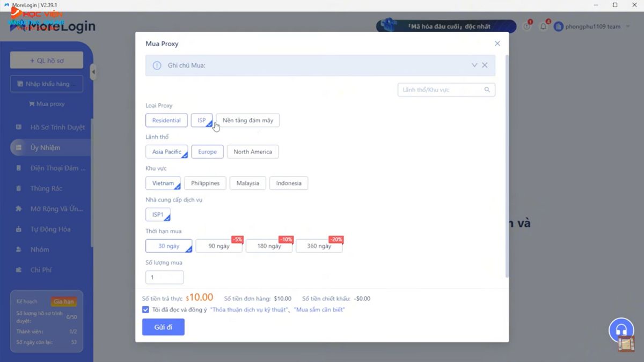The image size is (644, 362).
Task: Select Residential proxy type
Action: coord(166,120)
